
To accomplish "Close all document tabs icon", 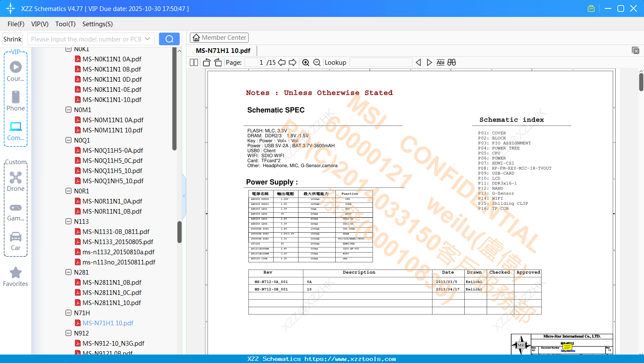I will [x=635, y=50].
